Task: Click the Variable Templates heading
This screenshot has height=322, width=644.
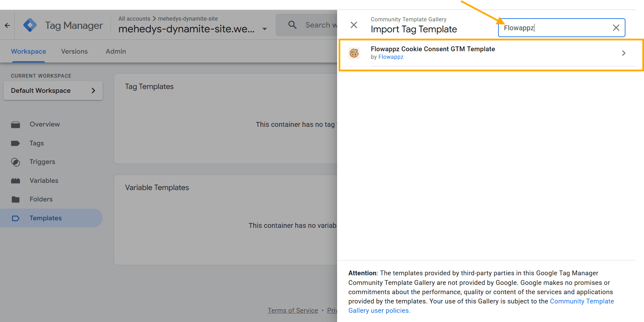Action: coord(157,188)
